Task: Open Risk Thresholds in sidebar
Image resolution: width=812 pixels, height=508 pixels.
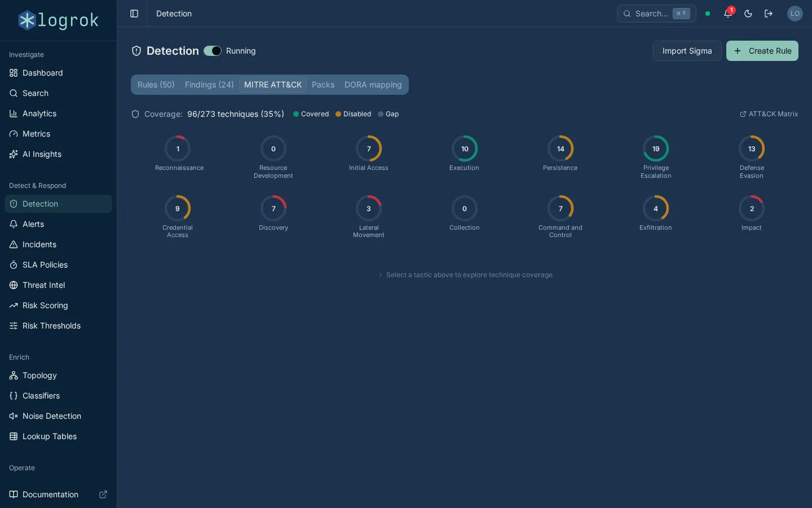Action: click(58, 326)
